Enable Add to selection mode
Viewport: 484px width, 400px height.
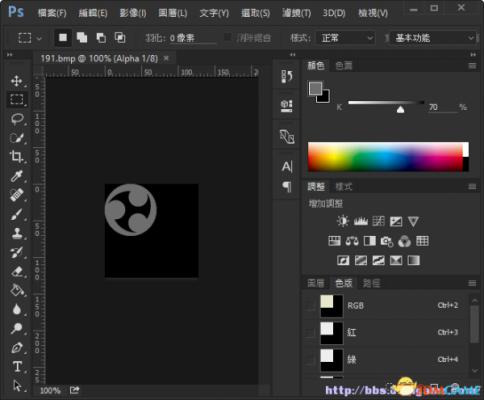[82, 37]
